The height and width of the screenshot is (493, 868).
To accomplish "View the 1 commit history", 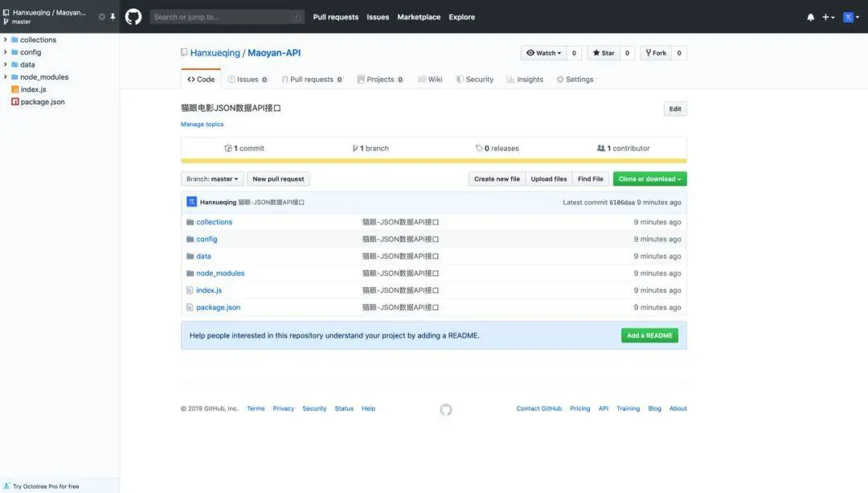I will (x=244, y=149).
